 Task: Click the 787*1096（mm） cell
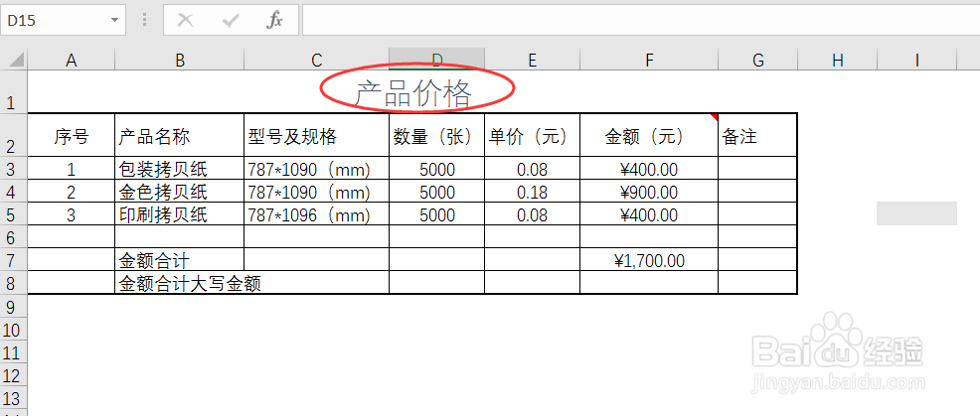click(316, 214)
